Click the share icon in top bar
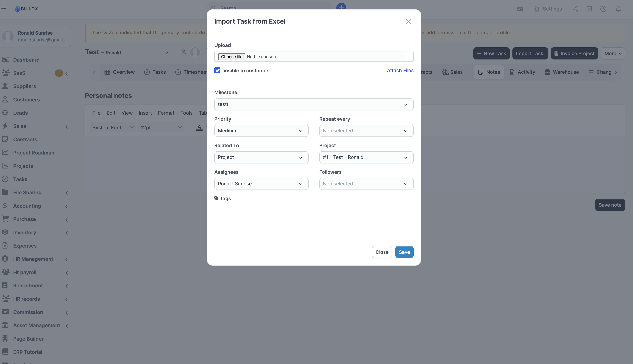This screenshot has width=633, height=364. click(x=575, y=9)
